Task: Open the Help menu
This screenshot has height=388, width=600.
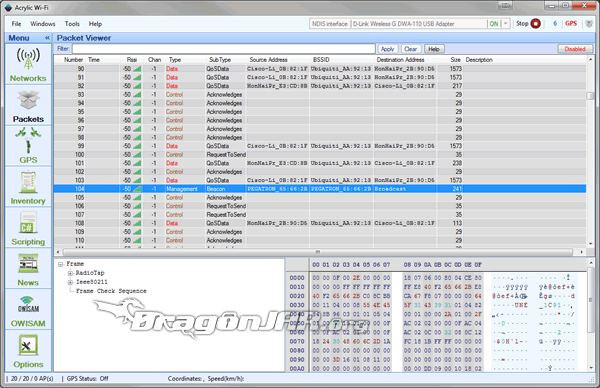Action: [x=95, y=24]
